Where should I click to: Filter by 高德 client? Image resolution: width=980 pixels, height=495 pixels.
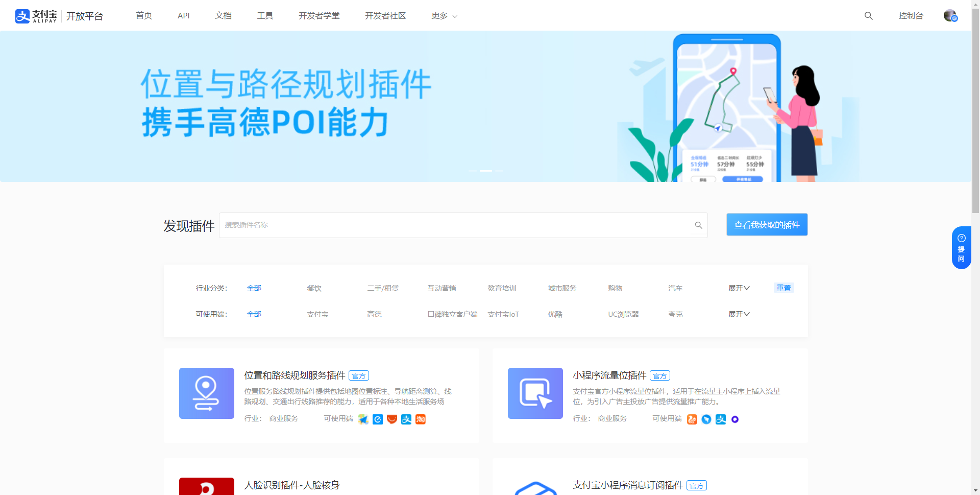(375, 314)
